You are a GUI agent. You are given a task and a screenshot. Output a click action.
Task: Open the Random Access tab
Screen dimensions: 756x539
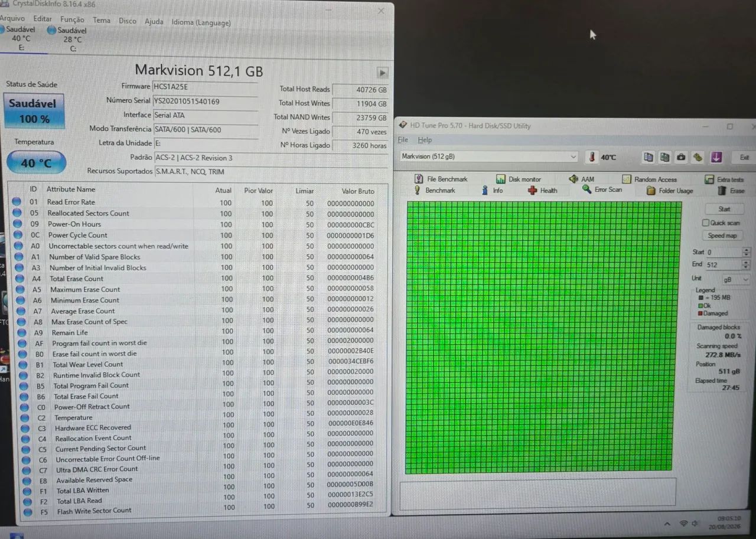click(649, 179)
